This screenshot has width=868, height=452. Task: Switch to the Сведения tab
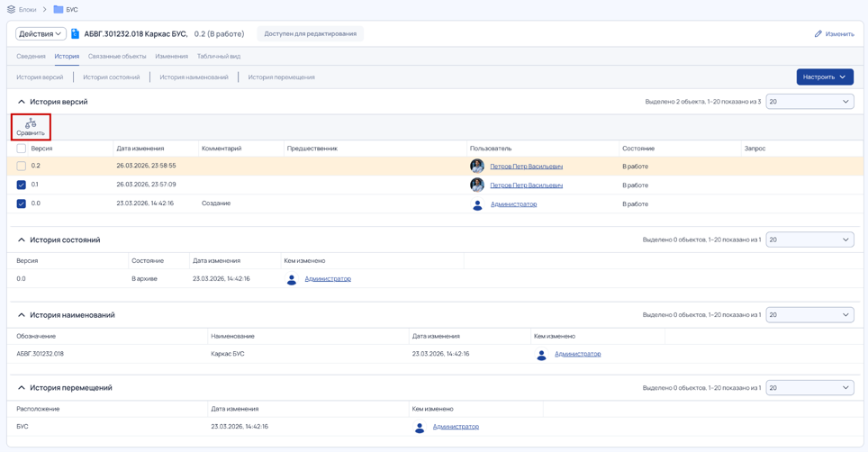31,57
